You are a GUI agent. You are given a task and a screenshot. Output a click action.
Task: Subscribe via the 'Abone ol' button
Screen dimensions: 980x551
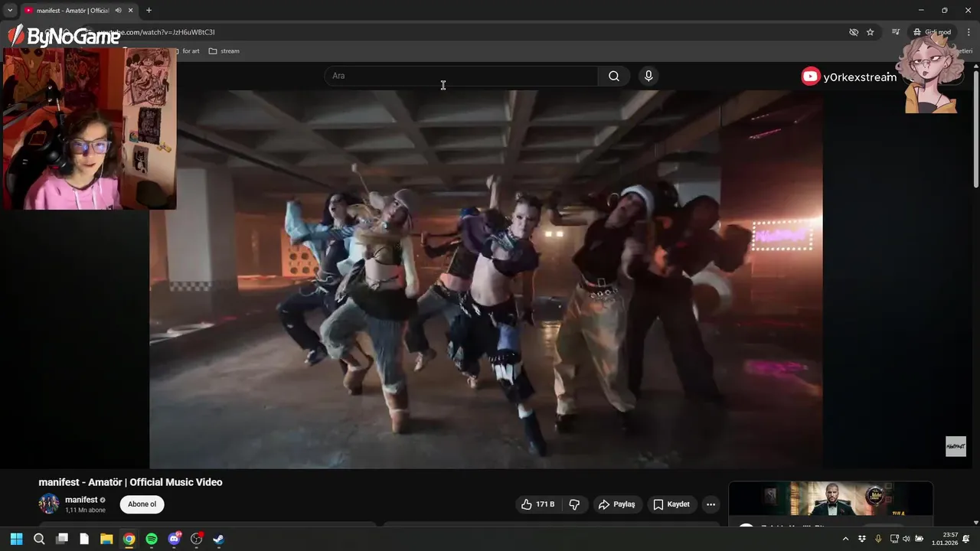click(142, 504)
